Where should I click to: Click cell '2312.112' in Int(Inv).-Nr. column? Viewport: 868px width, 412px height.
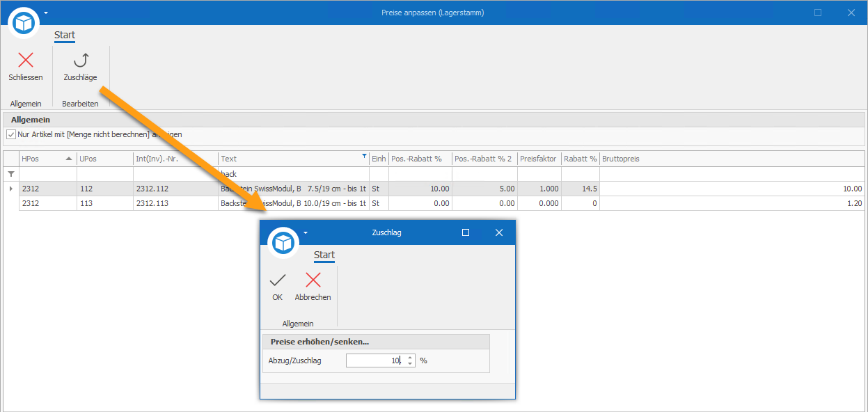175,189
